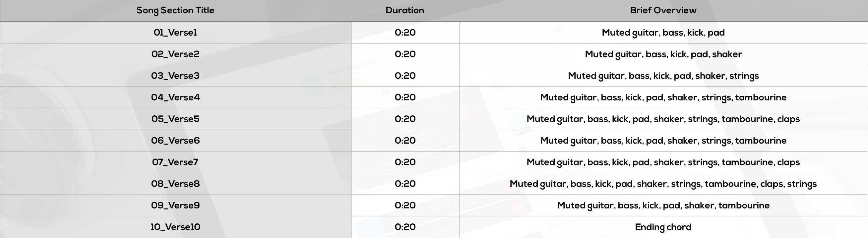Click on 05_Verse5 title

(x=175, y=119)
